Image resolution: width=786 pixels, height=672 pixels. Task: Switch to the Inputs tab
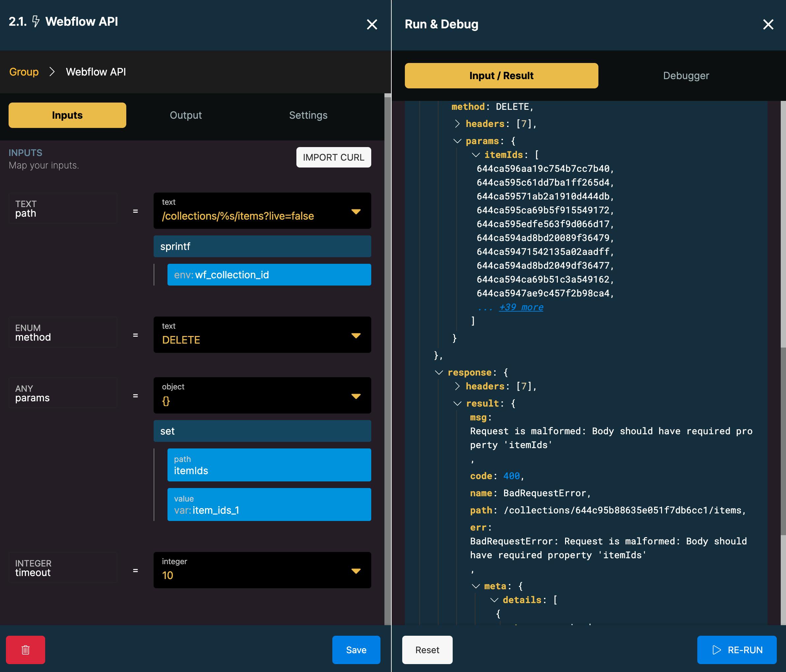tap(67, 115)
